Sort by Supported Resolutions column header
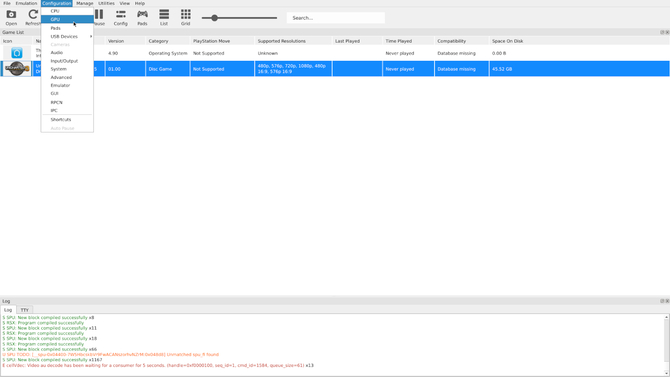 tap(293, 41)
